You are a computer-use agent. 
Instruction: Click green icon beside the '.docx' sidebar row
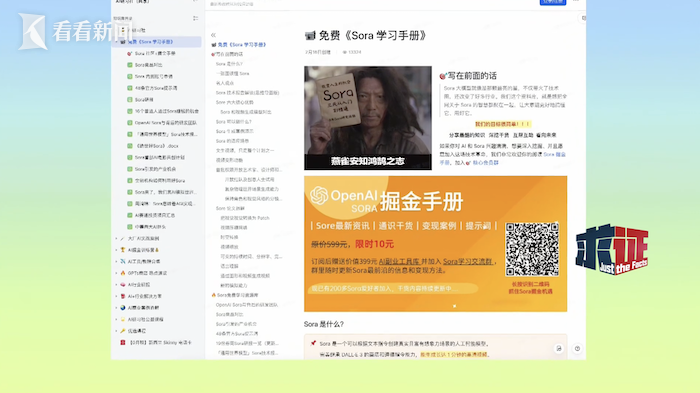click(130, 146)
